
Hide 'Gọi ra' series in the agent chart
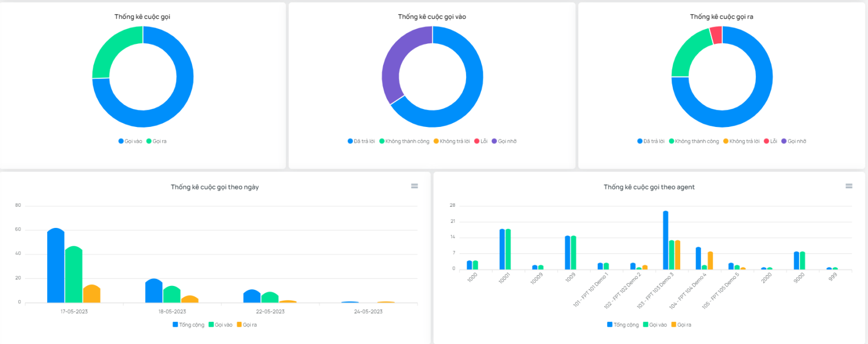681,325
